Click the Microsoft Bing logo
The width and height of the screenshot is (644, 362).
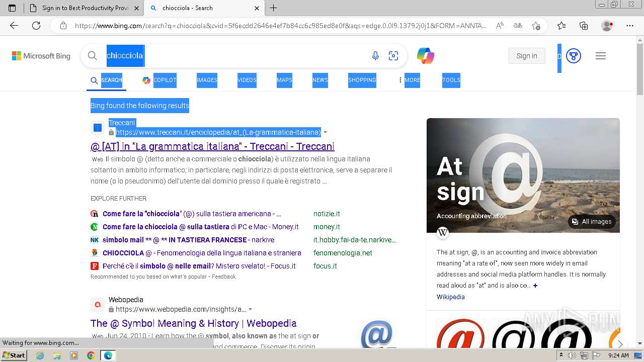[41, 56]
